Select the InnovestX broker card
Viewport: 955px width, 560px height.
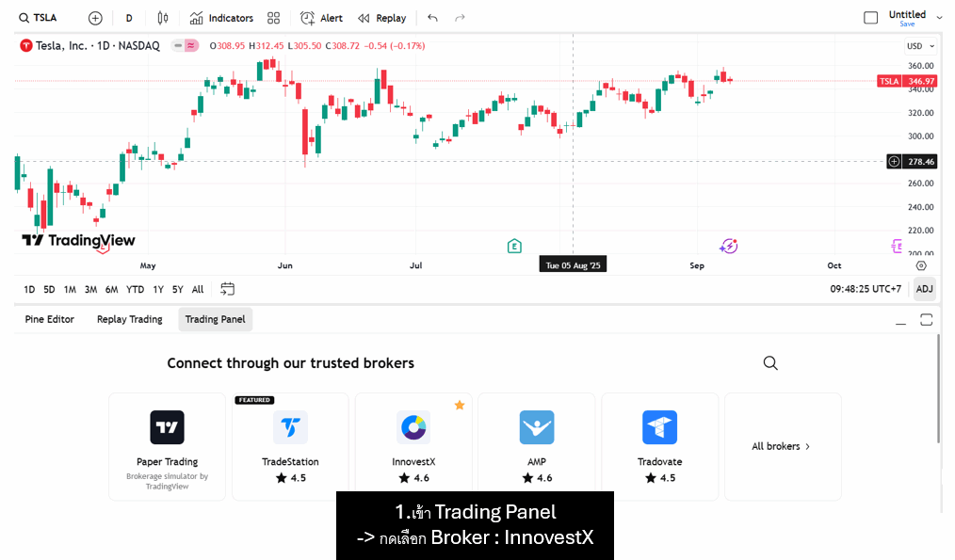pos(413,446)
